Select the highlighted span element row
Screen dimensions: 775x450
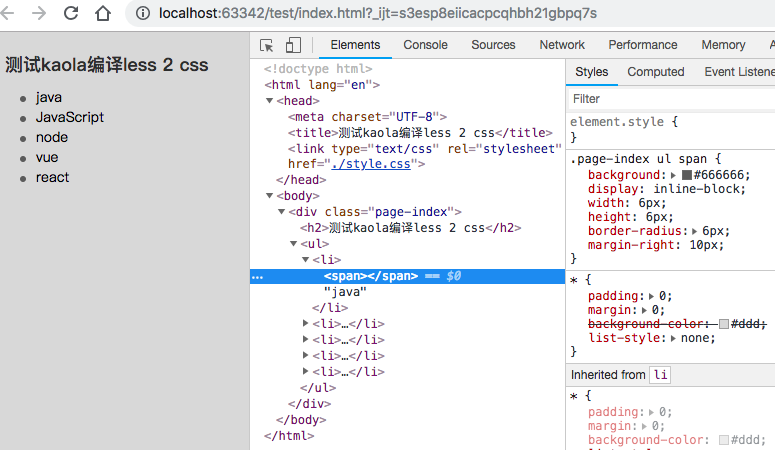(x=407, y=276)
